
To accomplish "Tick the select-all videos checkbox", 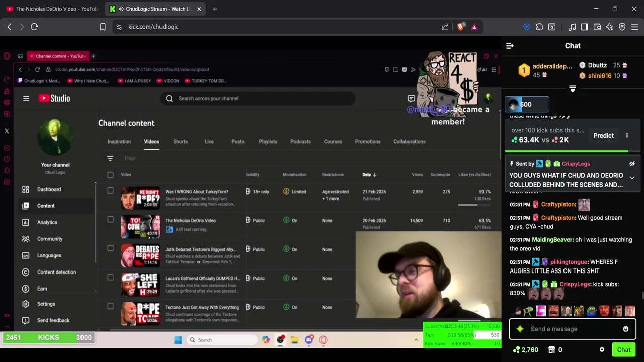I will pyautogui.click(x=110, y=175).
